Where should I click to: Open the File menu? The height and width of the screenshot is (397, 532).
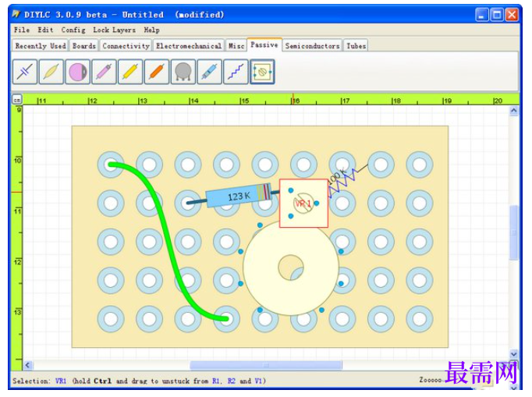tap(22, 30)
